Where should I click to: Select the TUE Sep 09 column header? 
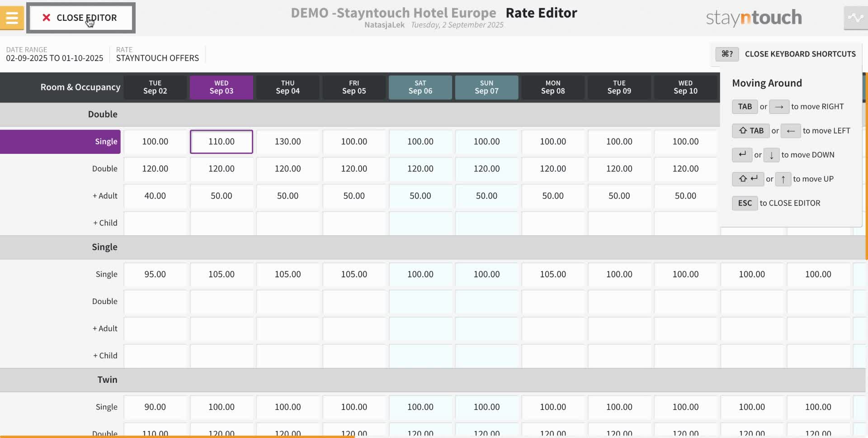click(619, 87)
